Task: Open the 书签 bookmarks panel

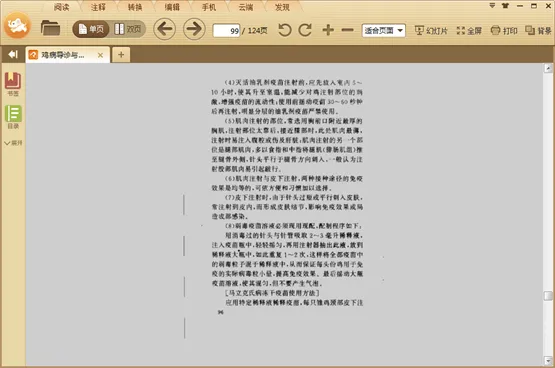Action: pyautogui.click(x=13, y=84)
